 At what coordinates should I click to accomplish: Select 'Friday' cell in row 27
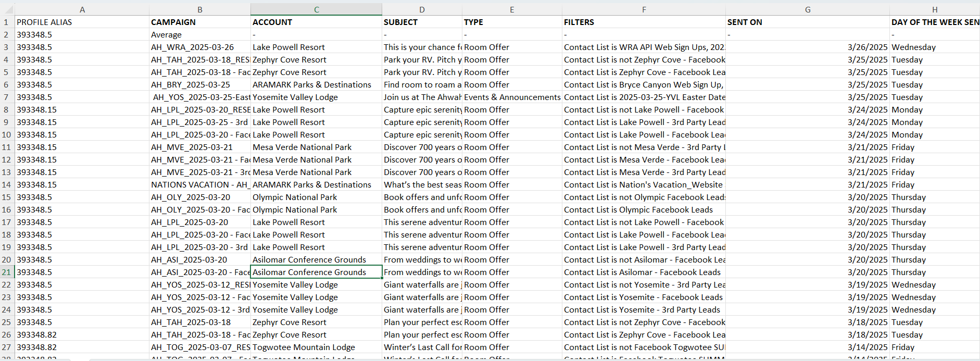click(x=935, y=347)
